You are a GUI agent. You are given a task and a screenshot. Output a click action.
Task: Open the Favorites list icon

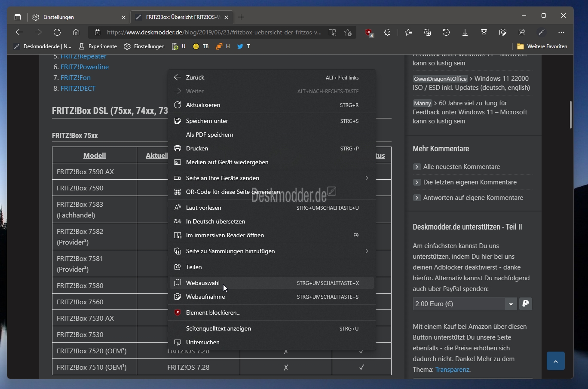tap(408, 32)
